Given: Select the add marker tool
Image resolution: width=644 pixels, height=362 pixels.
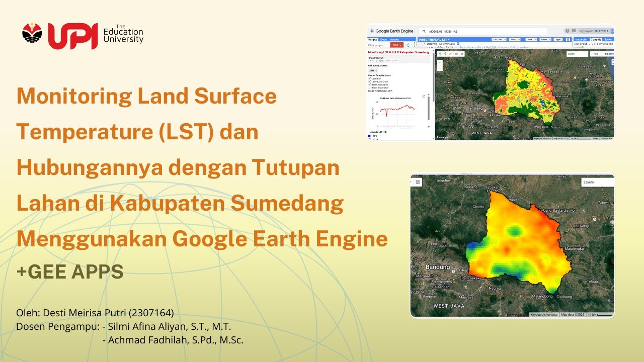Looking at the screenshot, I should coord(445,54).
